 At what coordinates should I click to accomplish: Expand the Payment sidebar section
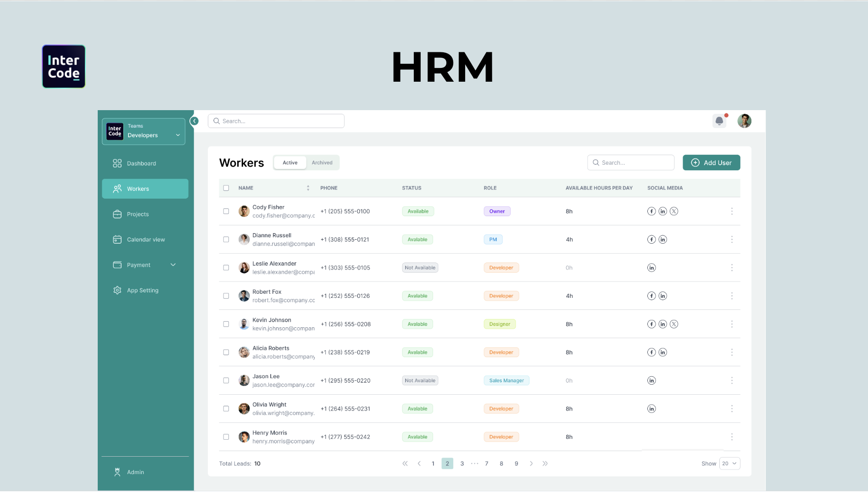point(173,265)
